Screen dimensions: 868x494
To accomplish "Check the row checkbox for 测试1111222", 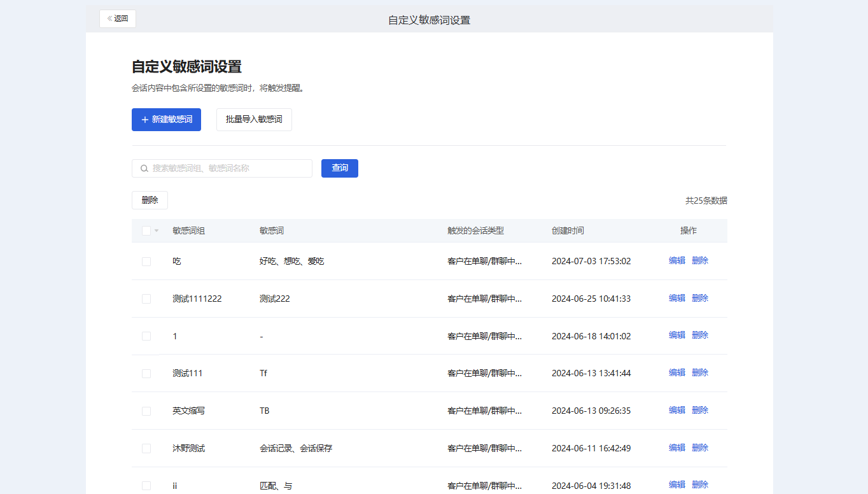I will tap(146, 299).
